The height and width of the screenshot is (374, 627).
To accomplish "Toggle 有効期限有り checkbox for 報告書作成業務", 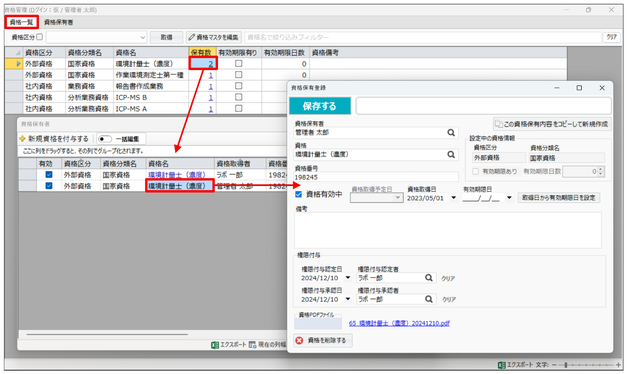I will (x=239, y=86).
